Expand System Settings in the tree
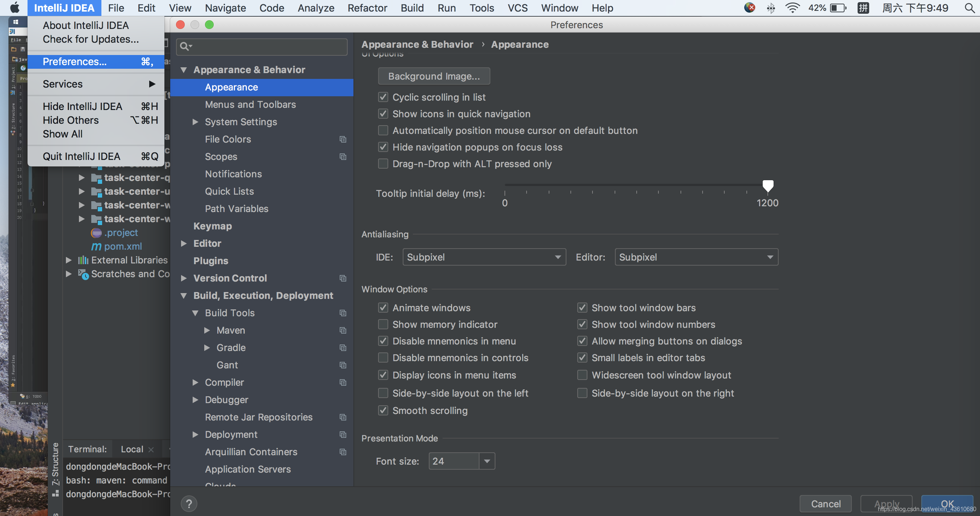Image resolution: width=980 pixels, height=516 pixels. (195, 122)
